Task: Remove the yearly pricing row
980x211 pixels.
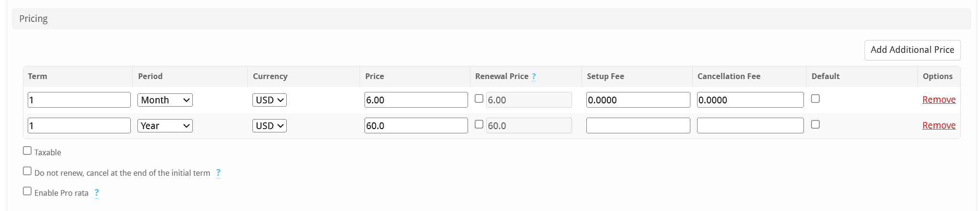Action: pyautogui.click(x=938, y=125)
